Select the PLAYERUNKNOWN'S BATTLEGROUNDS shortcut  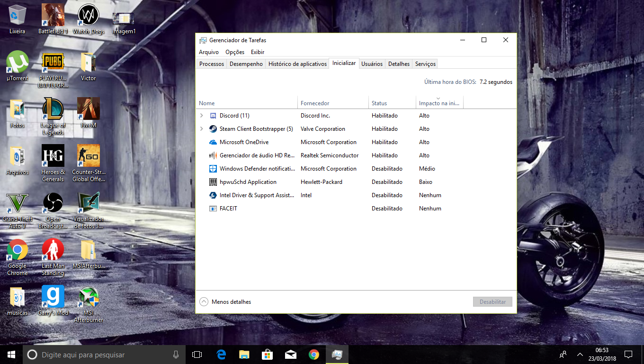[x=53, y=70]
